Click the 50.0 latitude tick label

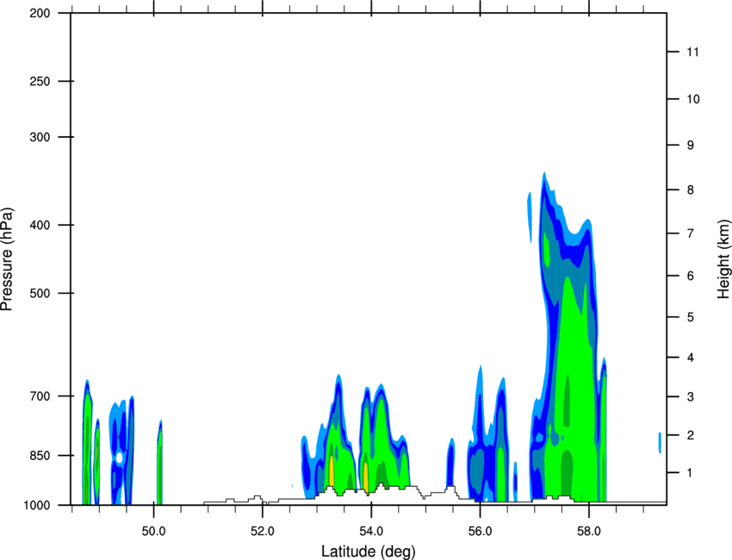[153, 532]
